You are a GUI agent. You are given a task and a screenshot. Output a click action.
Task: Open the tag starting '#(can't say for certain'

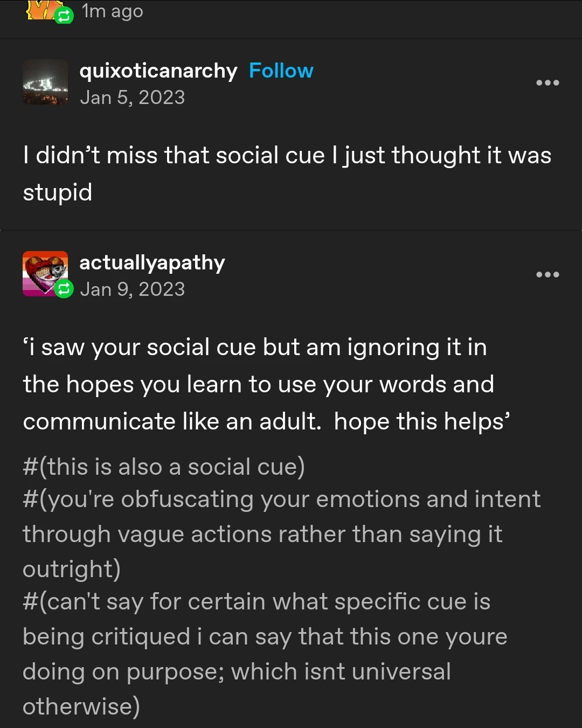click(265, 654)
